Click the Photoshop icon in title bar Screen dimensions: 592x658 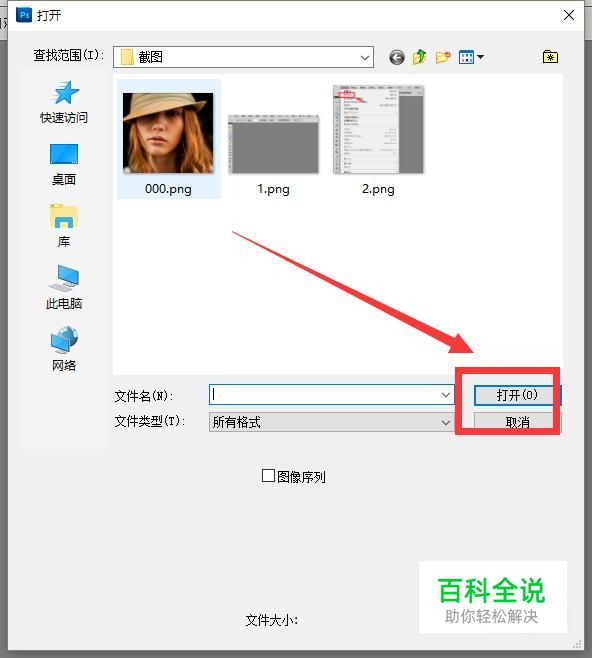click(x=24, y=15)
